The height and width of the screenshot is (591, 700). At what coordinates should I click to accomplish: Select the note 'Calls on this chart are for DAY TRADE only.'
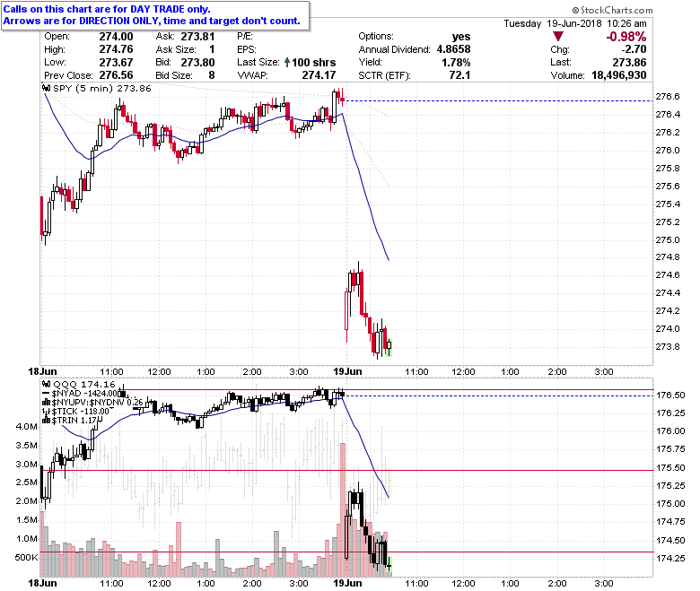[x=107, y=9]
